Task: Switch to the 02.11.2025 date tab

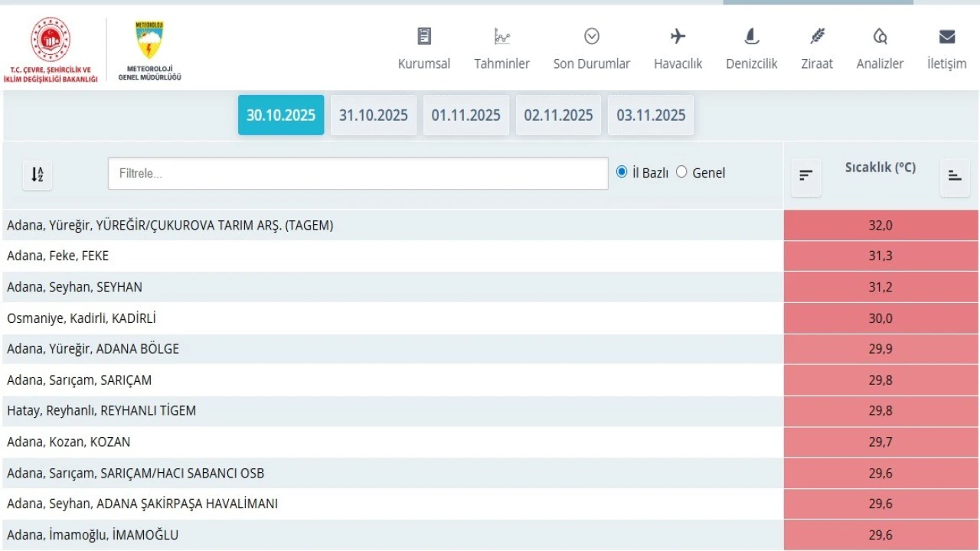Action: (558, 115)
